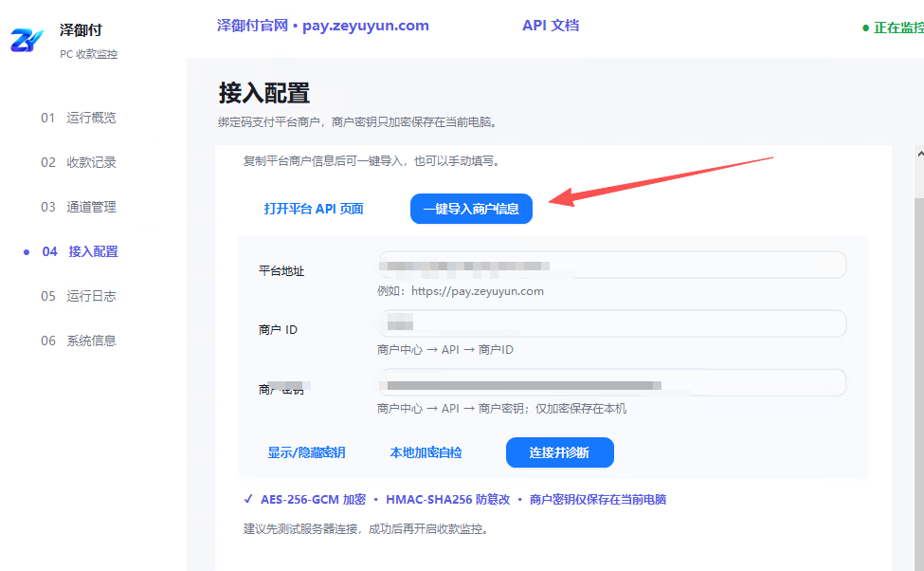This screenshot has height=571, width=924.
Task: Open the API 文档 link
Action: coord(551,26)
